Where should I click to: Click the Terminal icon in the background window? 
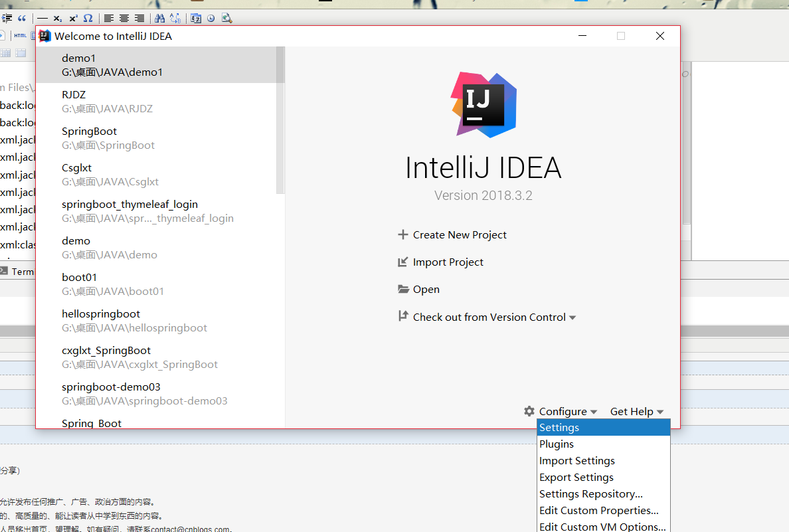(4, 271)
